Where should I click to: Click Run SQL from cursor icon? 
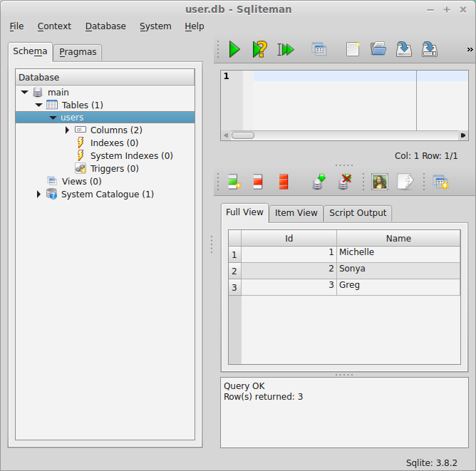[x=286, y=49]
